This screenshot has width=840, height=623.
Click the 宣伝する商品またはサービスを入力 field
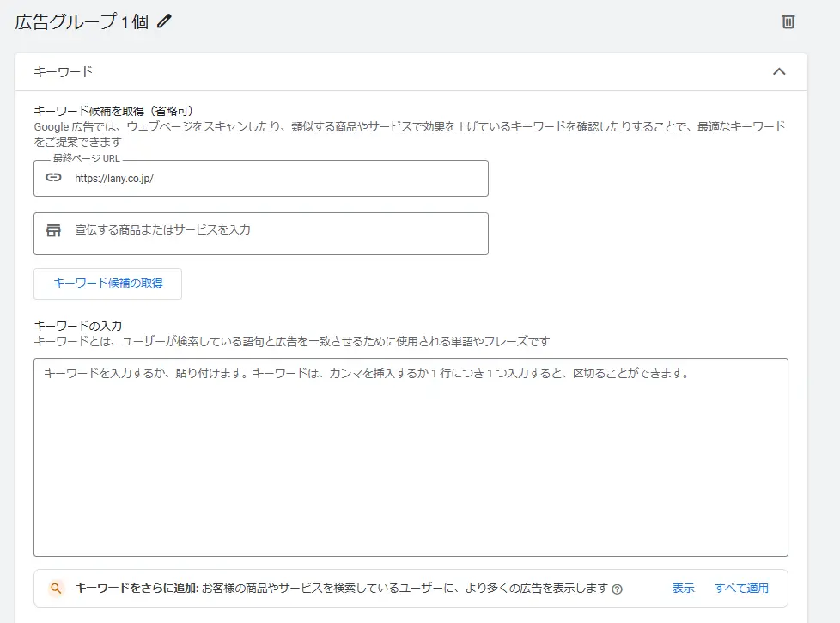coord(258,233)
